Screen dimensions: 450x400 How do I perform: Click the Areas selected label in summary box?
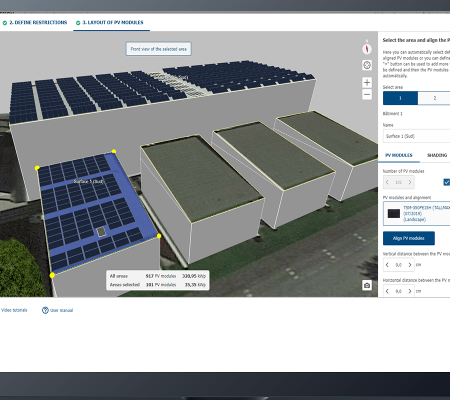click(125, 285)
